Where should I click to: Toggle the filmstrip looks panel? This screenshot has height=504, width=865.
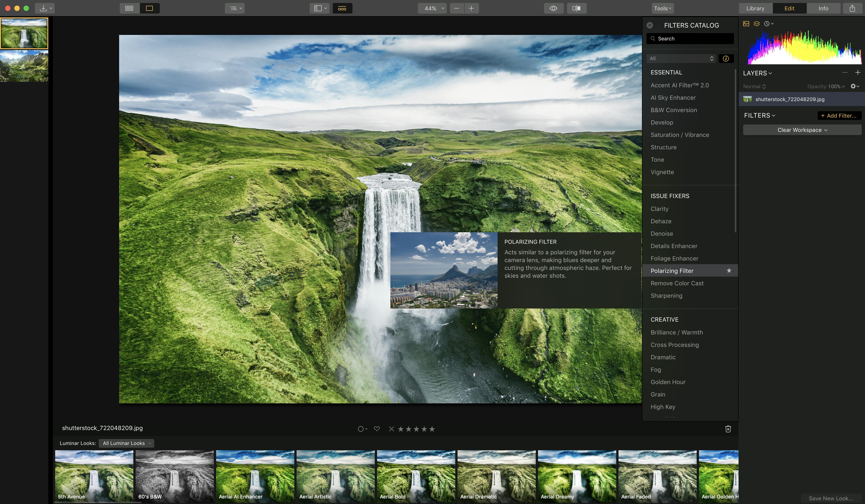pos(342,8)
